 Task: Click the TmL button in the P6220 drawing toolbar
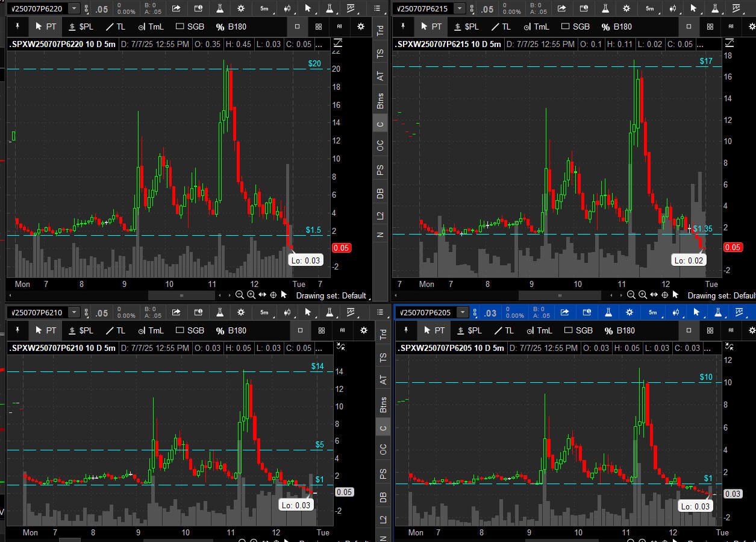point(151,27)
